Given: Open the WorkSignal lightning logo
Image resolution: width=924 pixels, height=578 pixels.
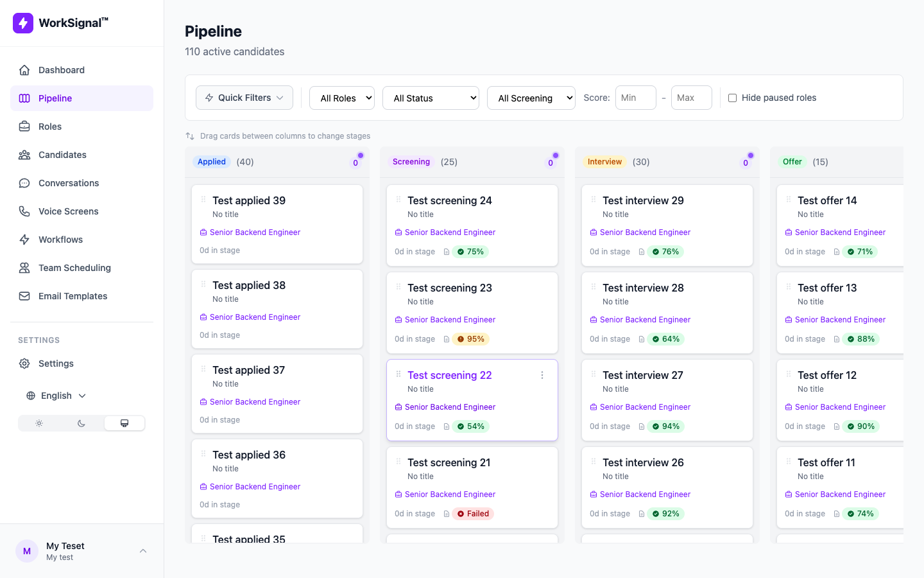Looking at the screenshot, I should point(22,22).
